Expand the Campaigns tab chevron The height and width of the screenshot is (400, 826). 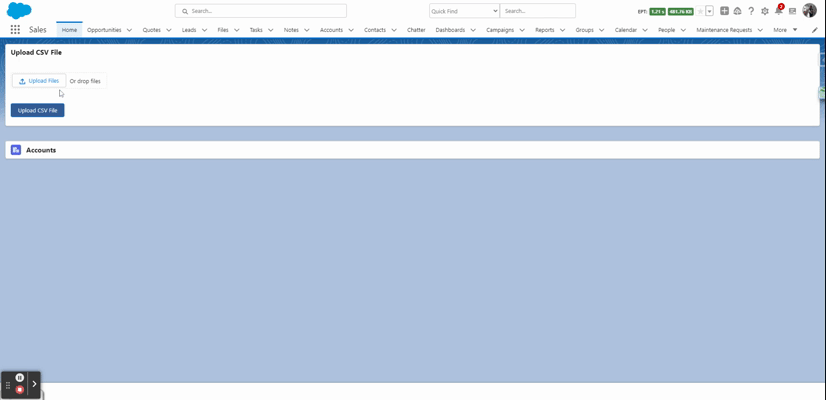coord(522,30)
